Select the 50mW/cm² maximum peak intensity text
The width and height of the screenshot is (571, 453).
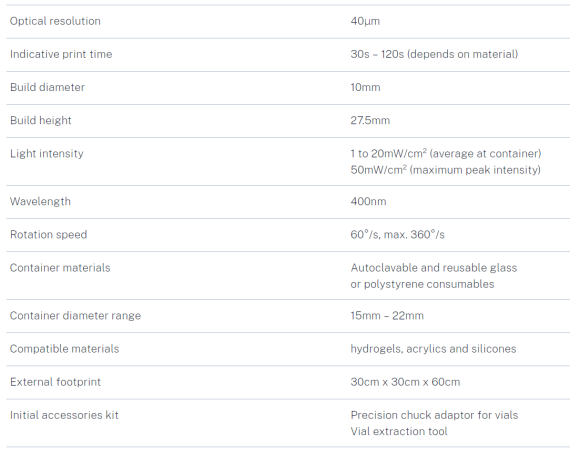click(x=445, y=170)
